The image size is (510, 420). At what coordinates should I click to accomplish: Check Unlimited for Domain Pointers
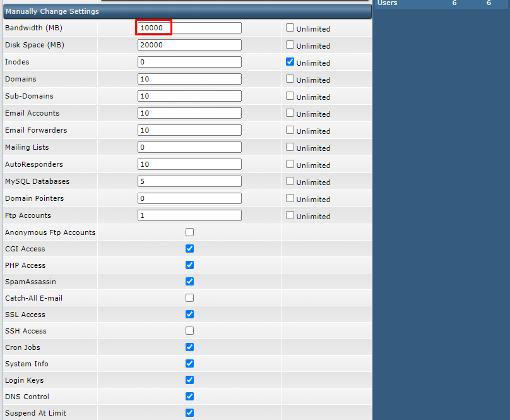click(x=290, y=198)
